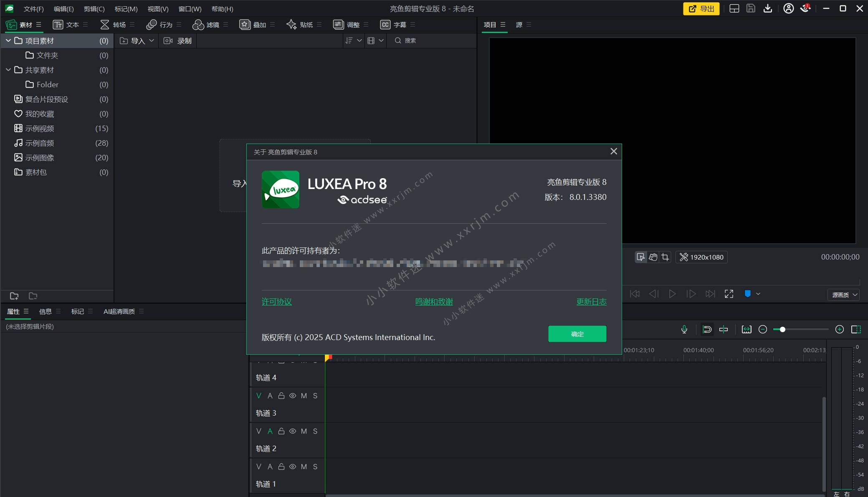868x497 pixels.
Task: Click the timeline zoom slider handle
Action: pos(782,329)
